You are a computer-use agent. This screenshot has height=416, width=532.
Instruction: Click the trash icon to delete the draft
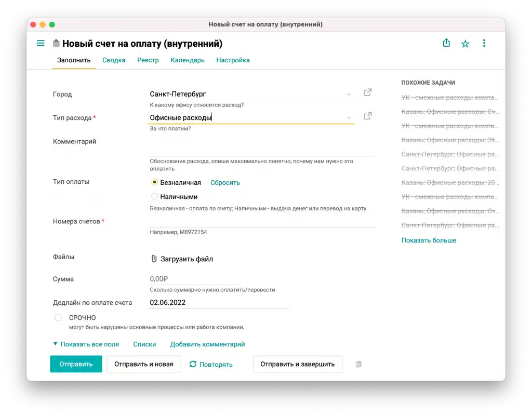(358, 364)
